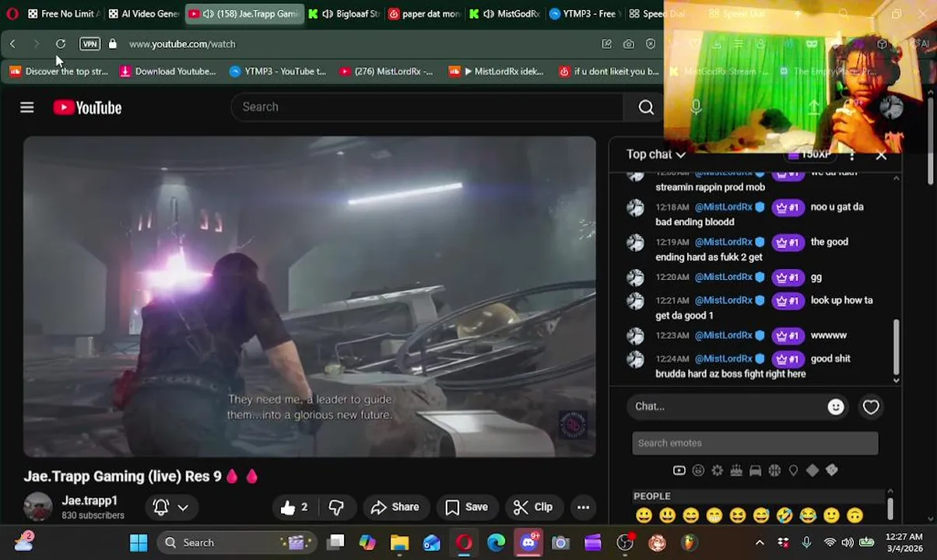Toggle the notification bell for Jae.trapp1
The width and height of the screenshot is (937, 560).
[161, 507]
